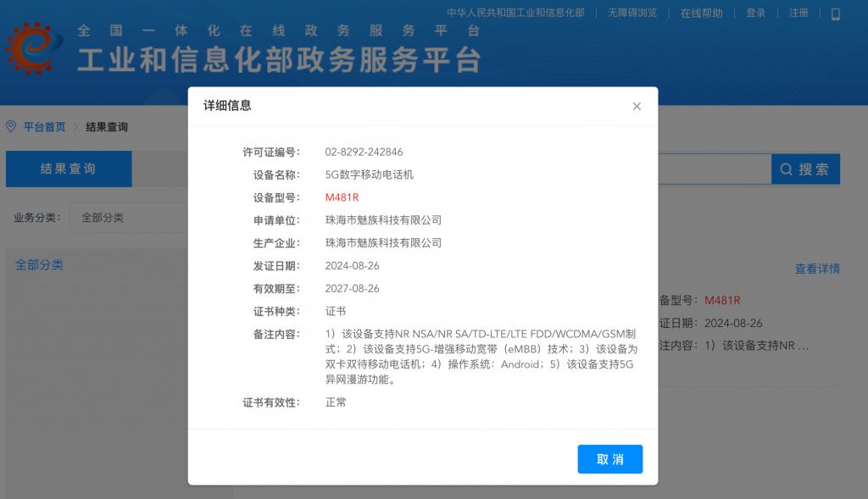Enable 无障碍浏览 accessibility browsing

pyautogui.click(x=632, y=14)
